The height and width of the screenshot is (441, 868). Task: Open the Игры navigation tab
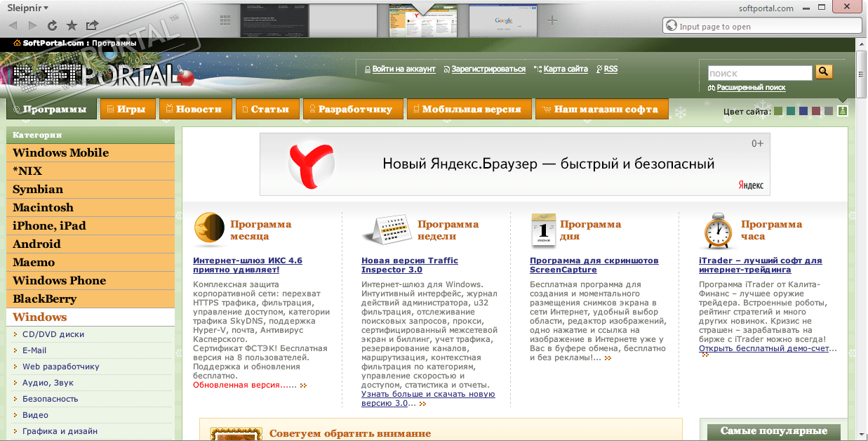pos(128,109)
